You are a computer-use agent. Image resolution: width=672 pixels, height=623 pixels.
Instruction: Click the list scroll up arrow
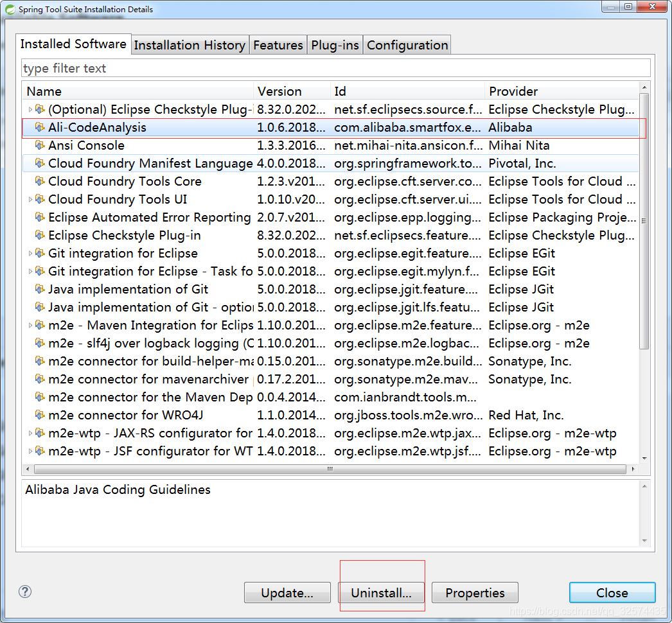pos(644,87)
